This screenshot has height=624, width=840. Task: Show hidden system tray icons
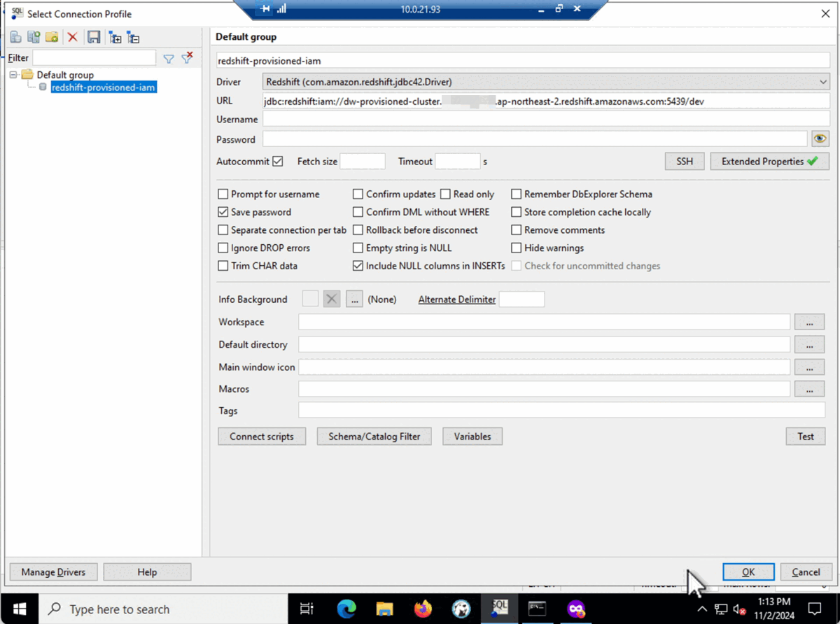click(702, 609)
